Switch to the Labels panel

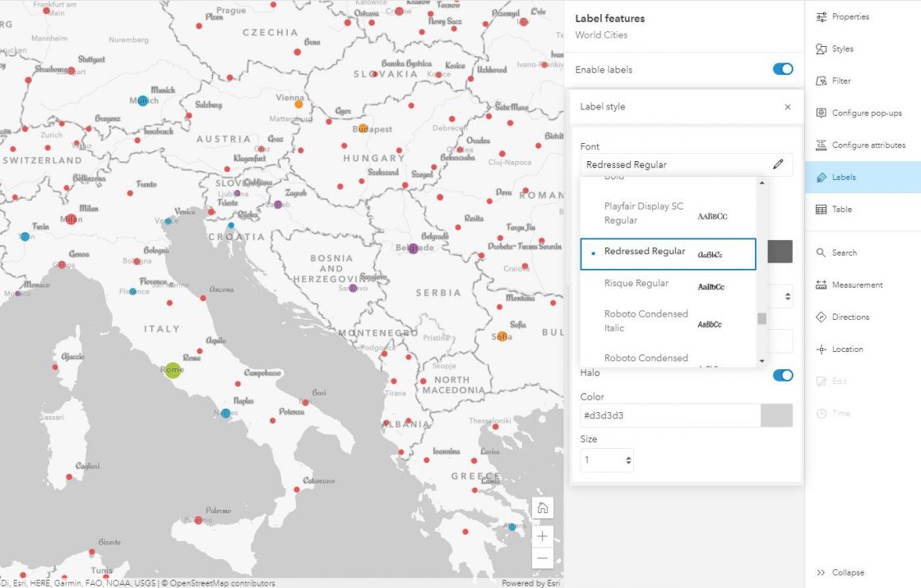click(x=840, y=177)
